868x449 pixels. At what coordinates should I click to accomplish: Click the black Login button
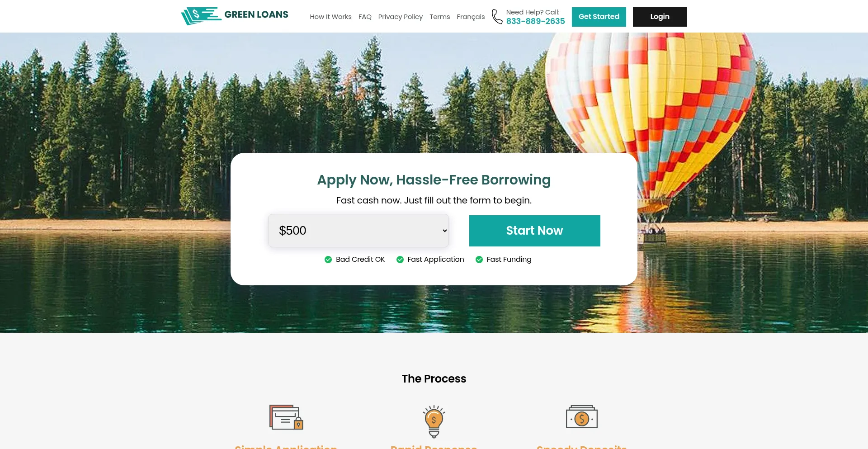(x=660, y=17)
